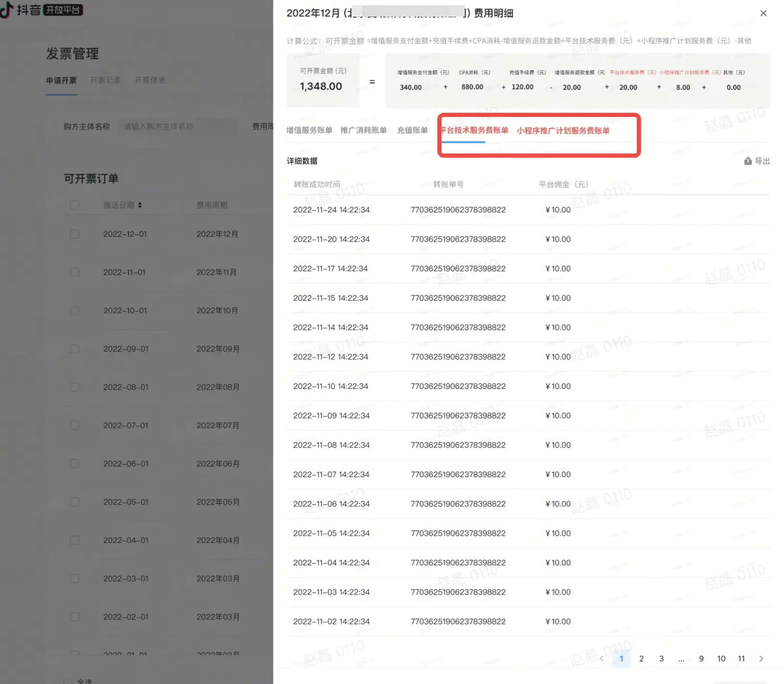Open the 开票信息 tab
This screenshot has height=684, width=784.
pos(150,80)
